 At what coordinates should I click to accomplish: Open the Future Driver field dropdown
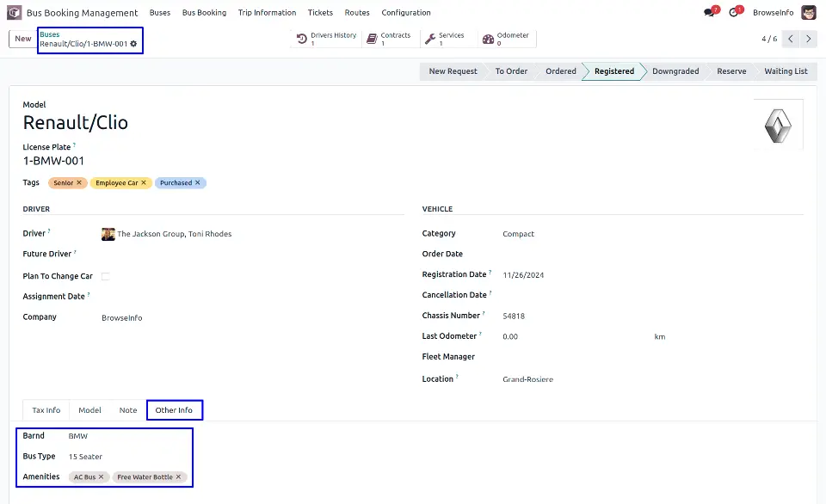coord(252,255)
